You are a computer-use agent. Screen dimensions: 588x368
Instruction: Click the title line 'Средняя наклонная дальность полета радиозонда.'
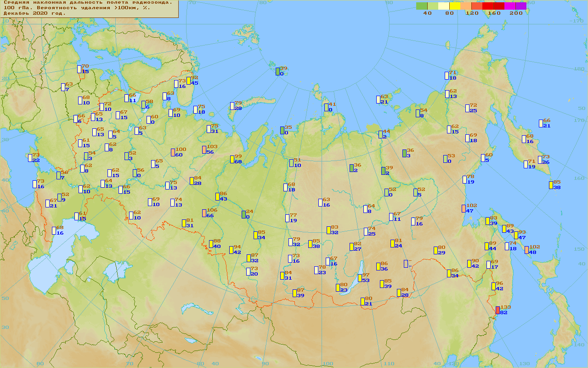pos(88,2)
